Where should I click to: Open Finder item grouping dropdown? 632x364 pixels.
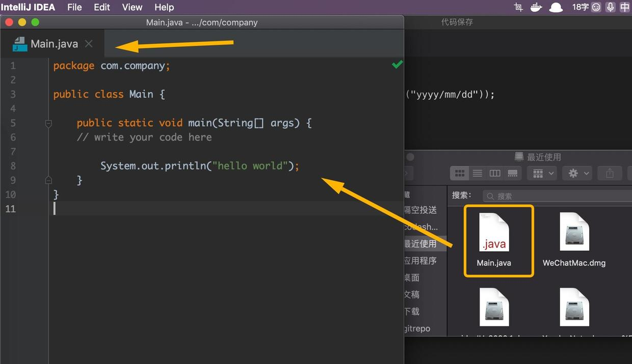pos(542,173)
